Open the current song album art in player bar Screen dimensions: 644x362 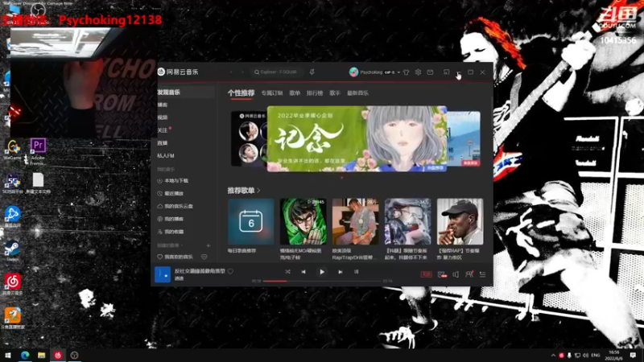pyautogui.click(x=163, y=274)
